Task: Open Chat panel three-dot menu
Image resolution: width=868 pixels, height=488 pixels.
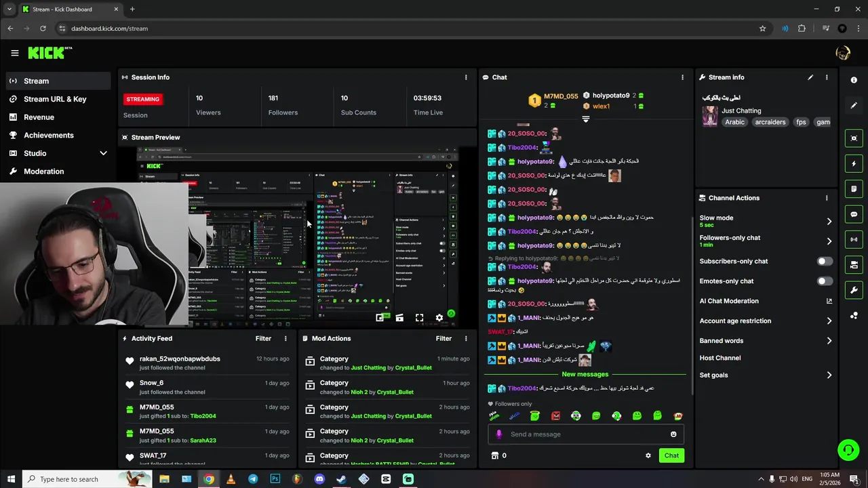Action: pyautogui.click(x=682, y=77)
